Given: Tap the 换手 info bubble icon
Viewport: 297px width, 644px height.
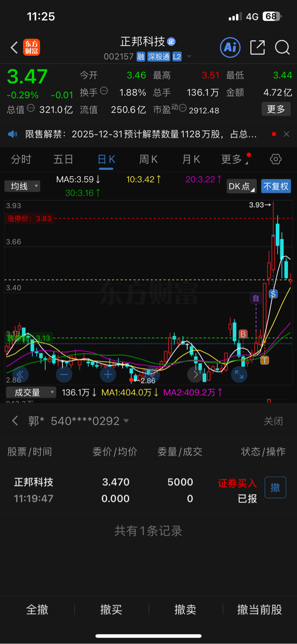Looking at the screenshot, I should [x=104, y=91].
